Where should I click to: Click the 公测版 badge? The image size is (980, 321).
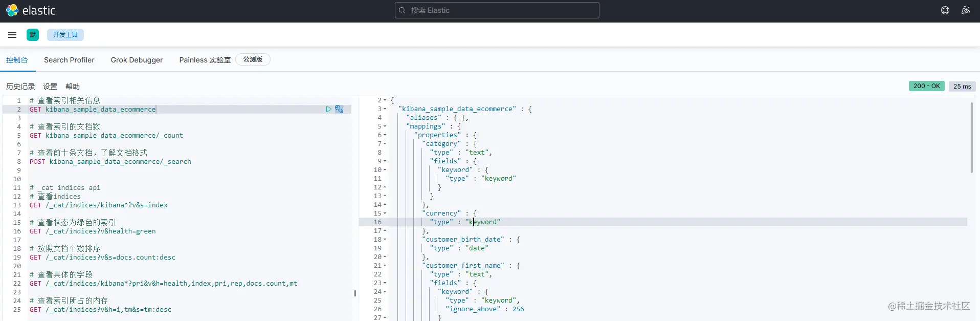pos(253,59)
